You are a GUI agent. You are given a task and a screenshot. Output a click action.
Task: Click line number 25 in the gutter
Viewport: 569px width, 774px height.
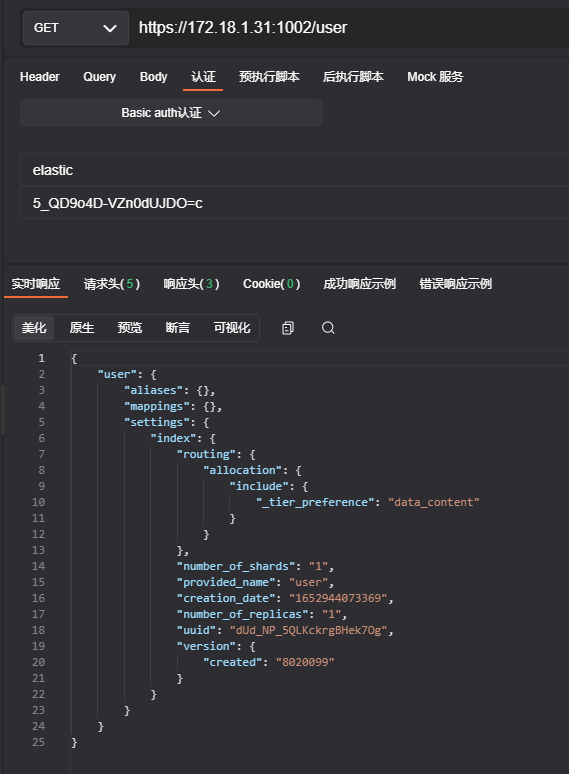(x=38, y=742)
